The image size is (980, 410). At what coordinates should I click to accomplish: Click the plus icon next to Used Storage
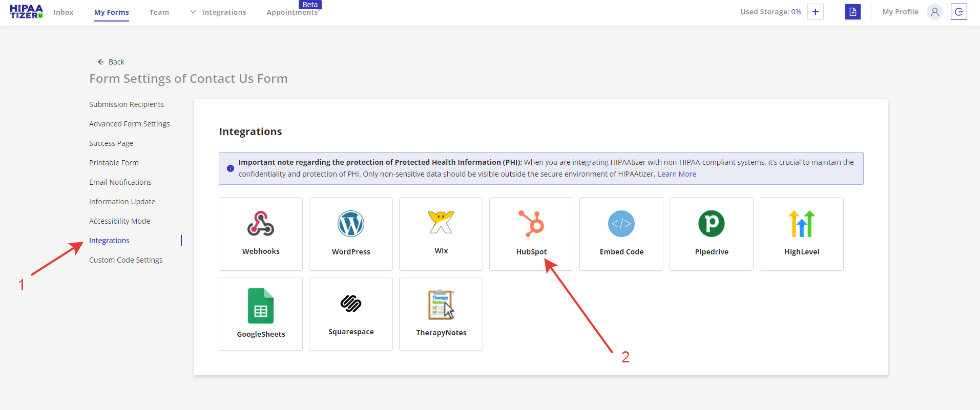coord(816,12)
